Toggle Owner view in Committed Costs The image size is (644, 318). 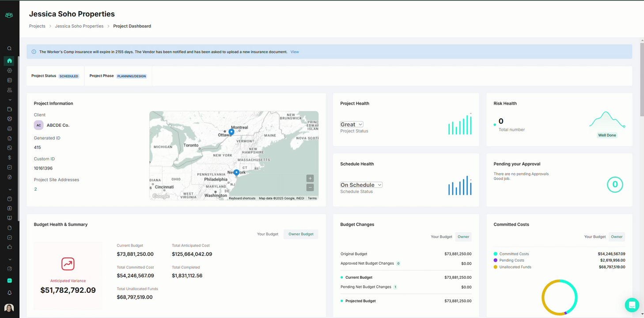click(x=617, y=237)
